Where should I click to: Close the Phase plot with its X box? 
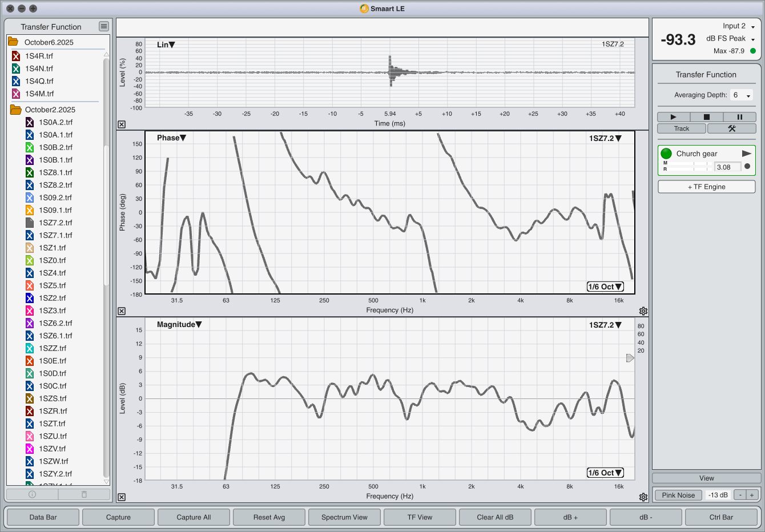click(122, 311)
